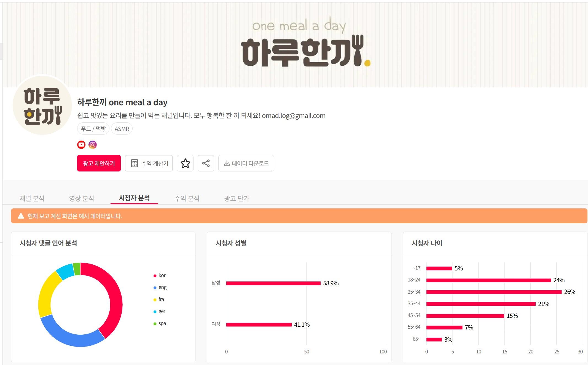
Task: Click the 여성 41.1% bar
Action: (259, 324)
